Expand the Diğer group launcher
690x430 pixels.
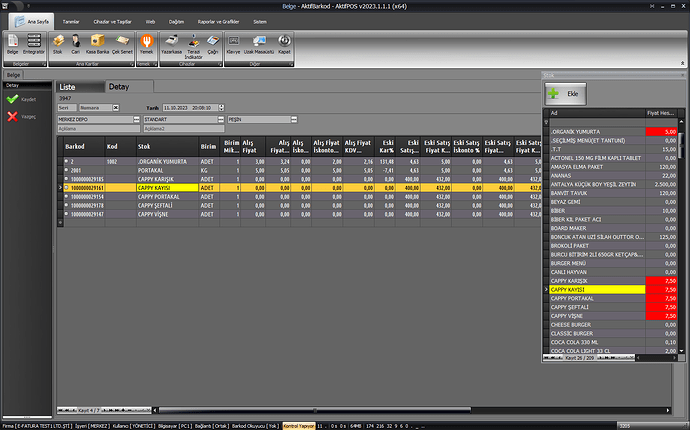tap(291, 64)
